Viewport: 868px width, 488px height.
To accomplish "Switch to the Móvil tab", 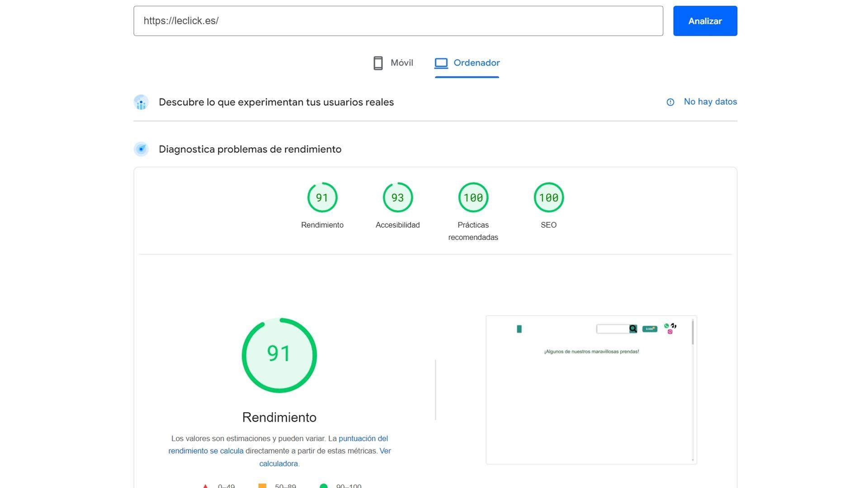I will [393, 63].
